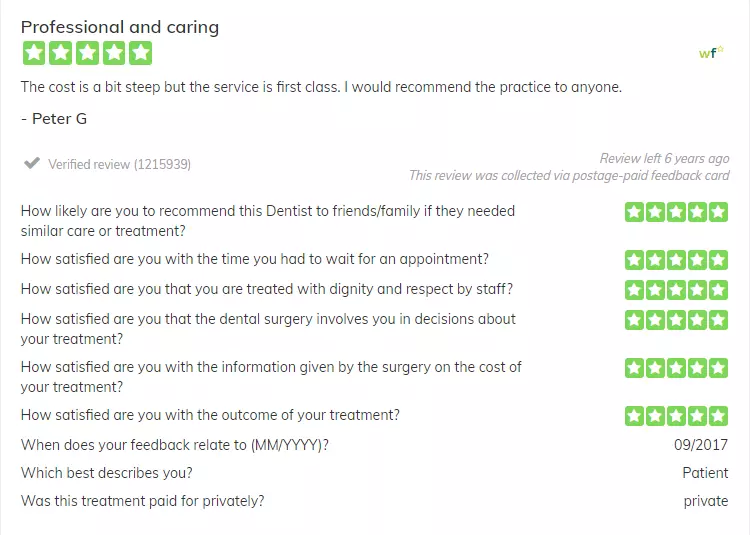
Task: Click the verified review checkmark icon
Action: point(32,164)
